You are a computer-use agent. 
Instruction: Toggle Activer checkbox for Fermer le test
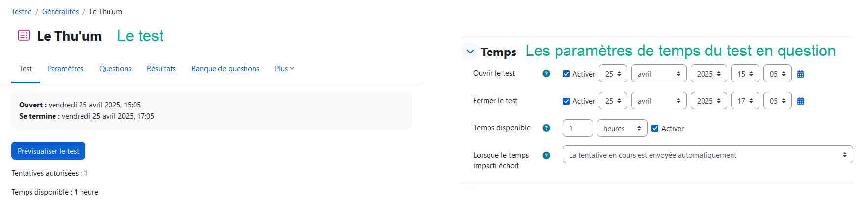point(566,101)
